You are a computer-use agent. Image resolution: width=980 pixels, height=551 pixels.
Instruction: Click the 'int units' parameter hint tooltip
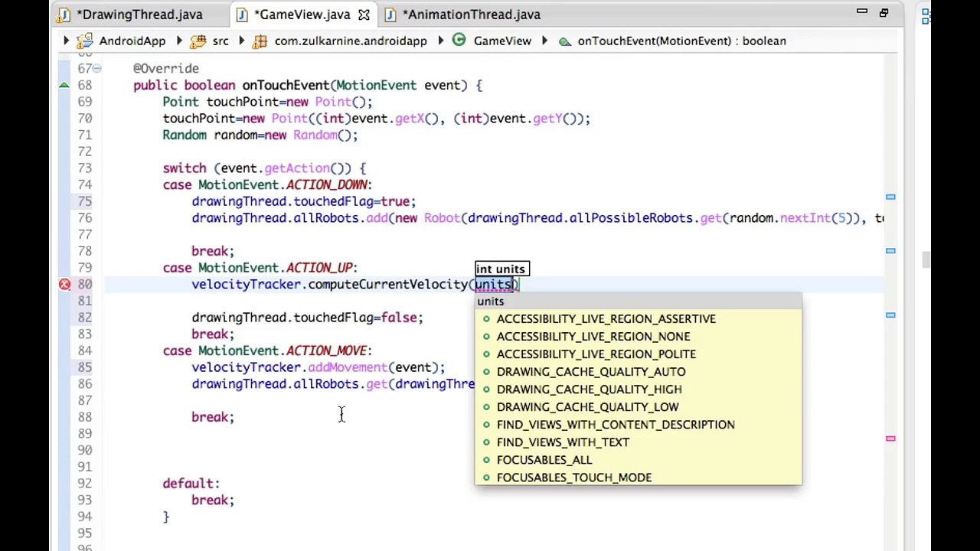(x=501, y=269)
